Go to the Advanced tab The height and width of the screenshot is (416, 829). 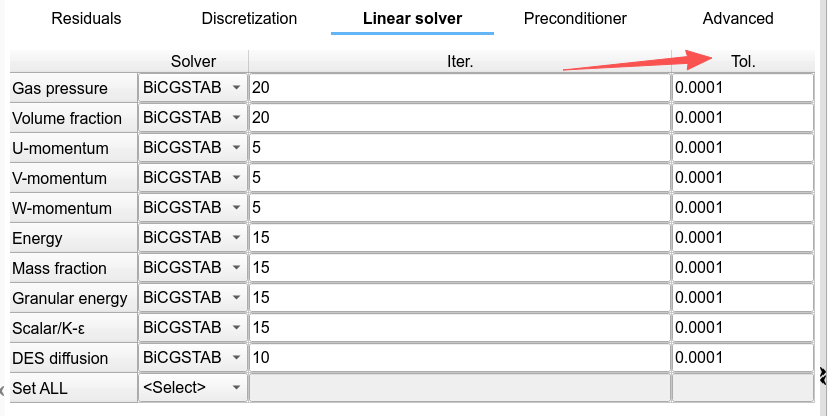(x=738, y=18)
